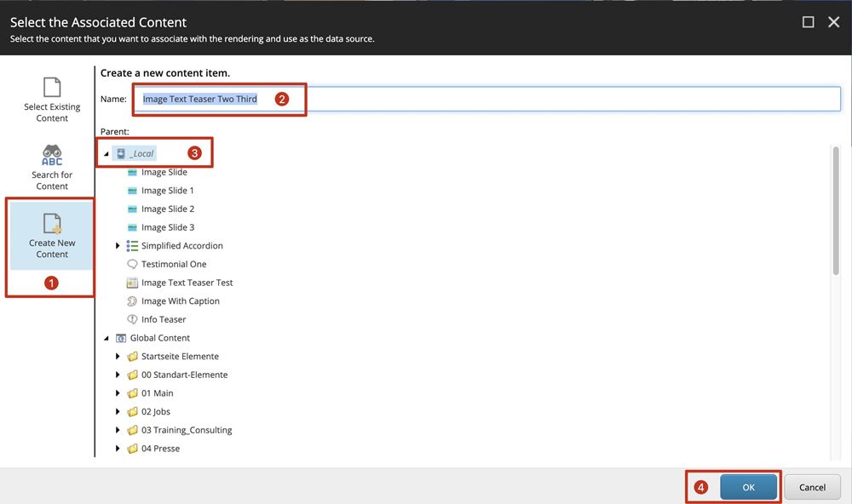This screenshot has width=852, height=504.
Task: Click the Search for Content binoculars icon
Action: [x=52, y=155]
